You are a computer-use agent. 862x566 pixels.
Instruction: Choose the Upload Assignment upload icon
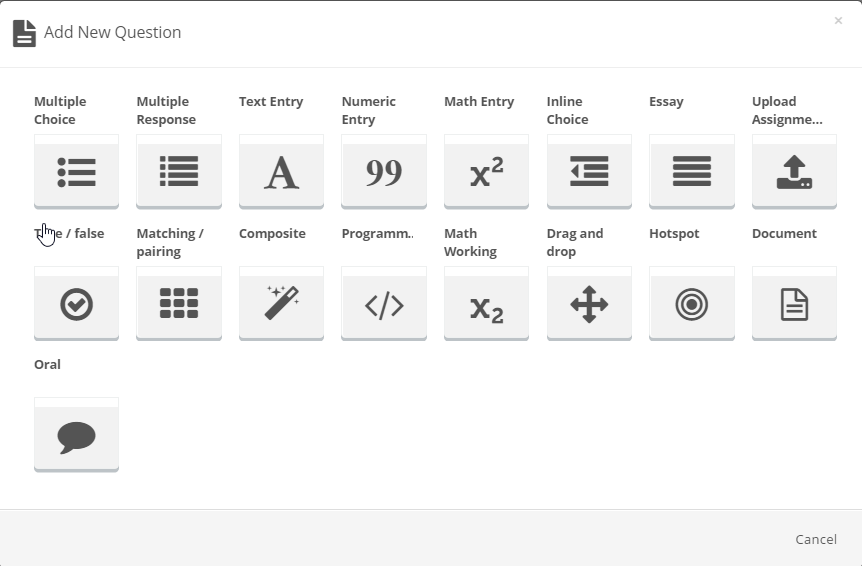(x=794, y=172)
